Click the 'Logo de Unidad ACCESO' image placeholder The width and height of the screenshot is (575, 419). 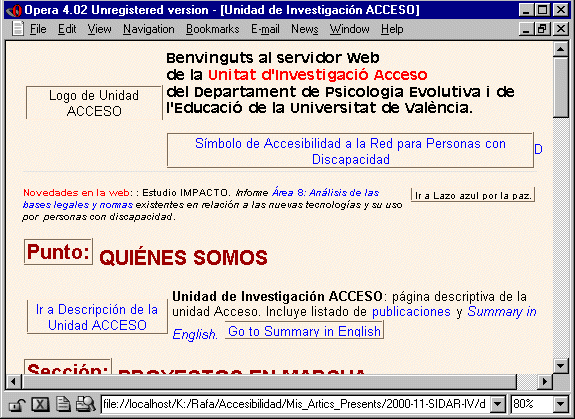click(94, 103)
